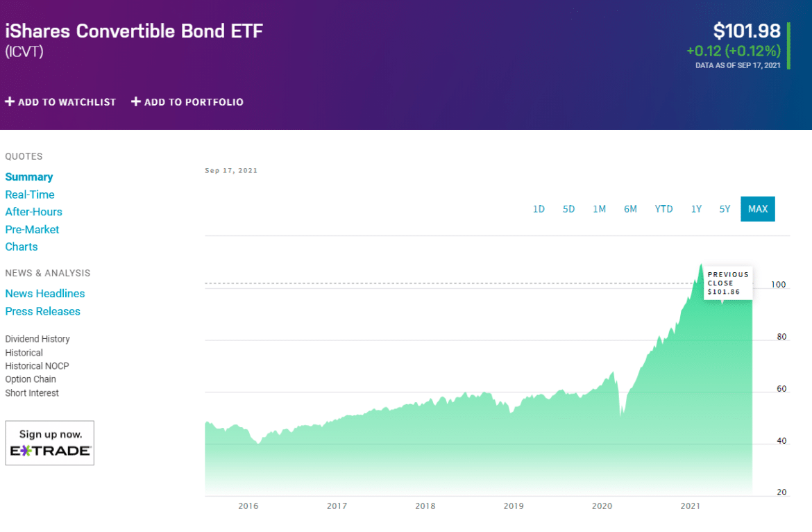
Task: Open News Headlines
Action: (44, 293)
